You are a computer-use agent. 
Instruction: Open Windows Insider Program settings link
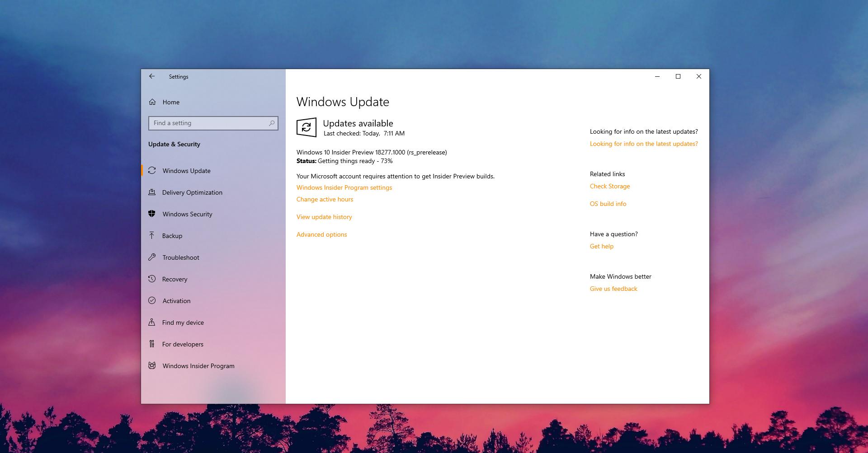pyautogui.click(x=344, y=187)
